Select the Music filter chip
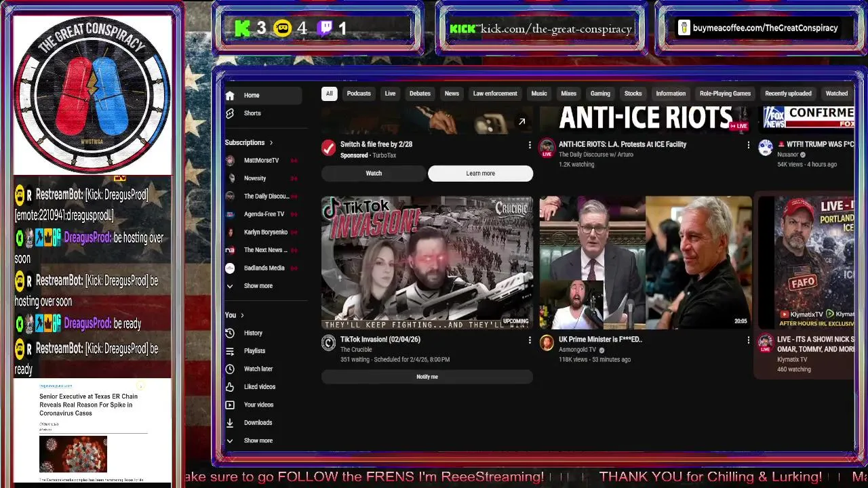Image resolution: width=868 pixels, height=488 pixels. point(539,94)
